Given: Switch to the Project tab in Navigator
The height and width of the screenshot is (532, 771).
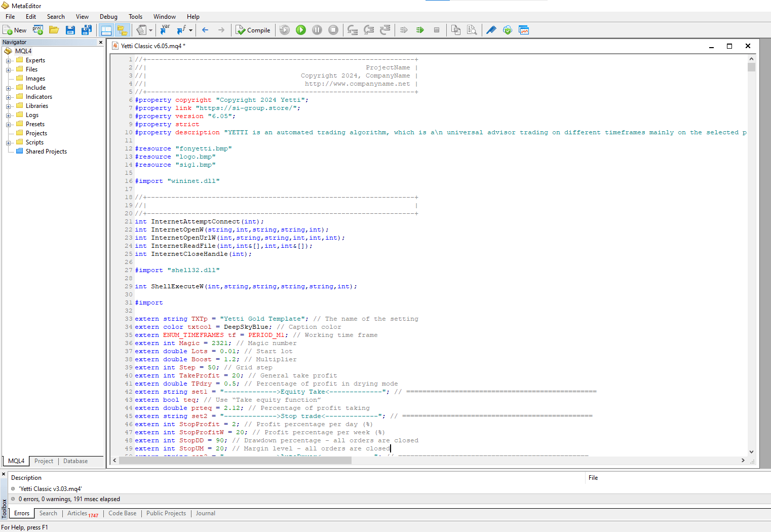Looking at the screenshot, I should [44, 461].
